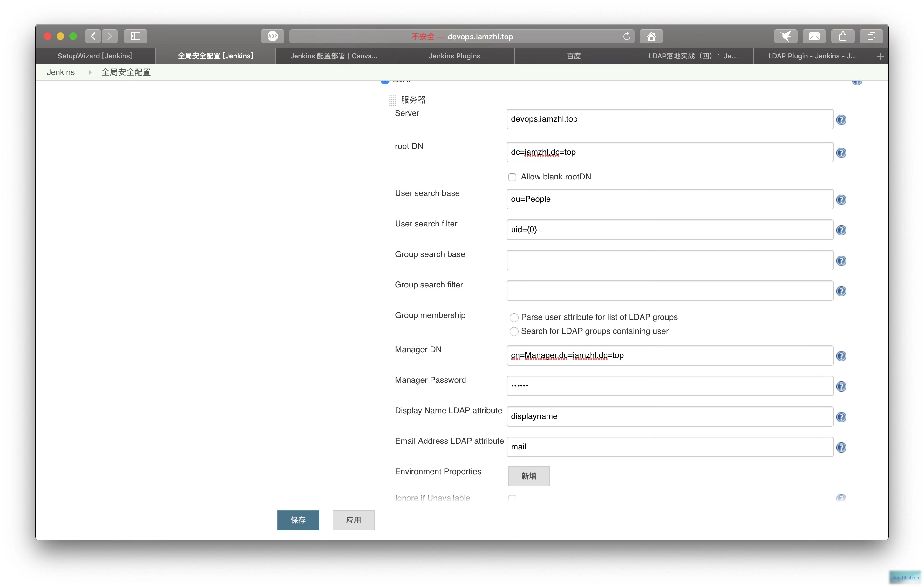Open a new browser tab
924x587 pixels.
[880, 56]
